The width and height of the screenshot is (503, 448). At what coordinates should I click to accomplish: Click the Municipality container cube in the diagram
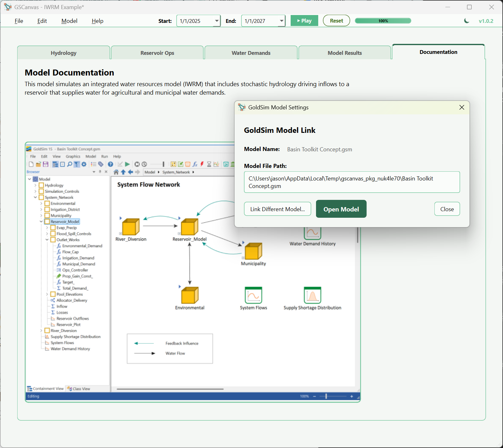pyautogui.click(x=253, y=251)
